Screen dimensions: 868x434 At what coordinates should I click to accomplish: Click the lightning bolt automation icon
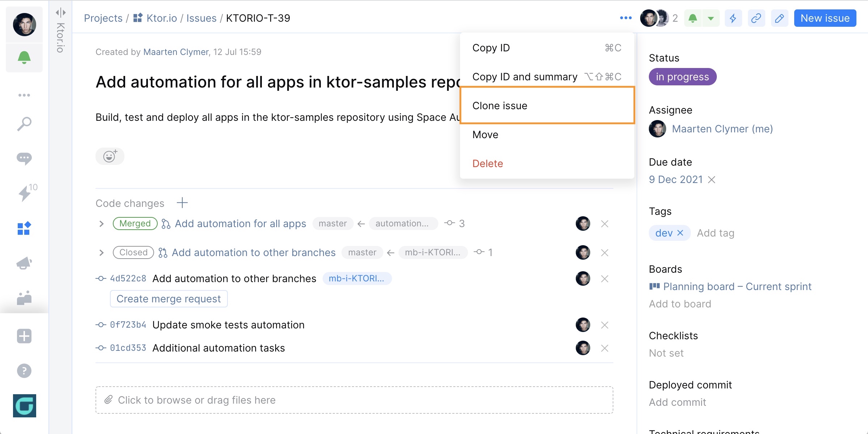(732, 18)
